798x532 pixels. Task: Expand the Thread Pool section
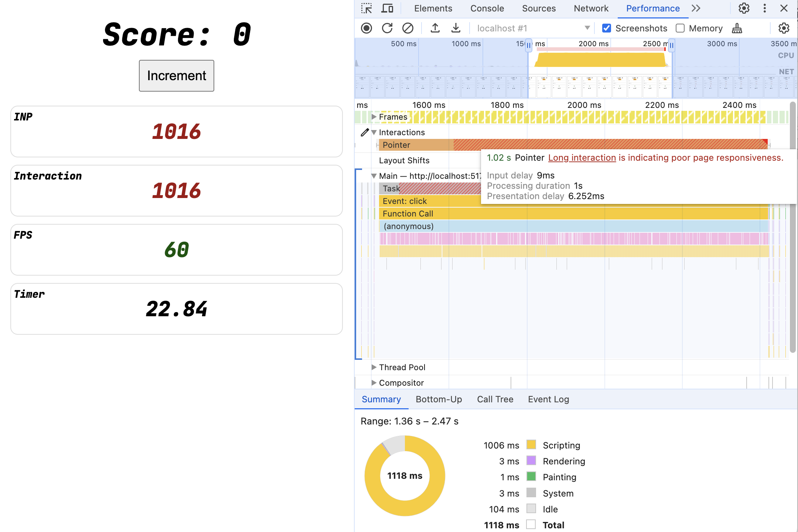373,367
